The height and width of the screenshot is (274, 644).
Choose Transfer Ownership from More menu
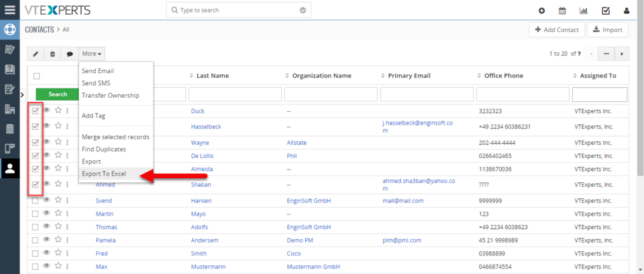click(x=111, y=95)
